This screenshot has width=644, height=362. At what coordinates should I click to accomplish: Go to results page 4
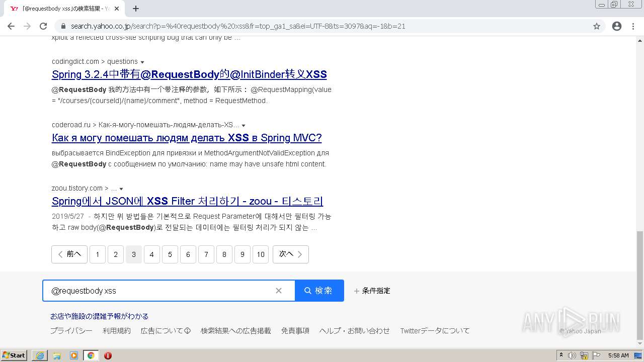click(152, 254)
